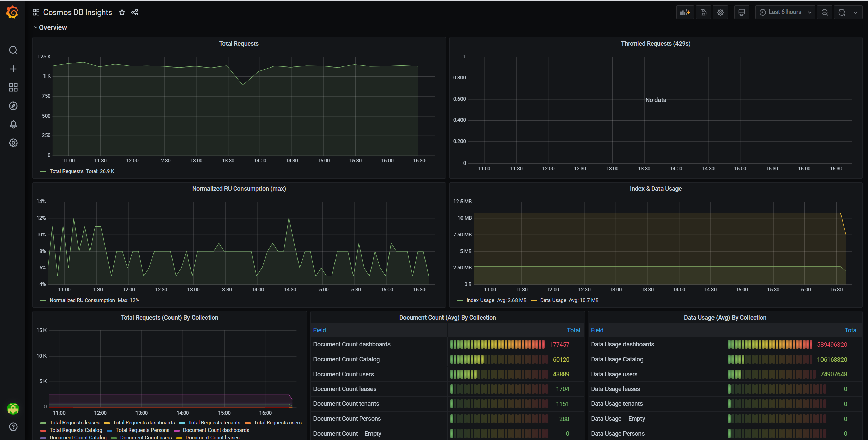
Task: Open refresh interval dropdown arrow
Action: [x=856, y=12]
